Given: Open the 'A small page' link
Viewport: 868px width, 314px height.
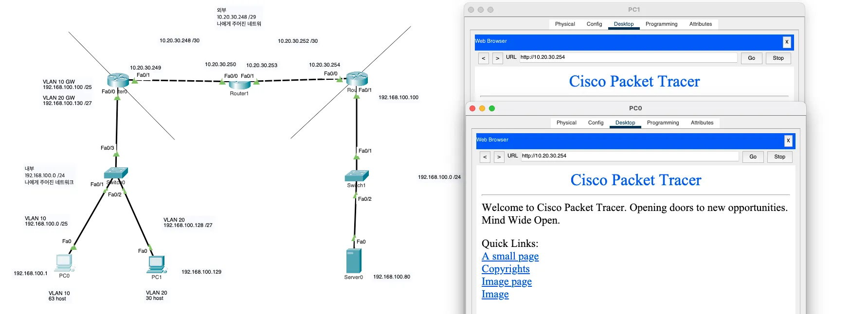Looking at the screenshot, I should pyautogui.click(x=510, y=256).
